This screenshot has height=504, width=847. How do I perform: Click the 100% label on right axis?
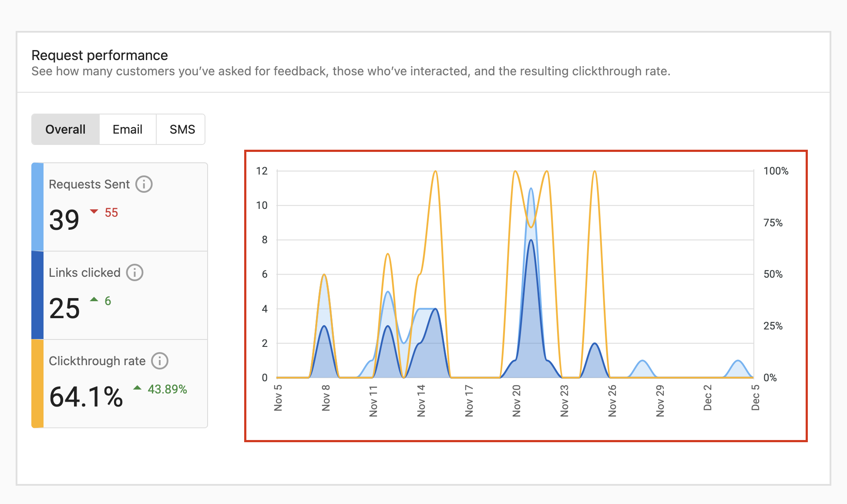click(775, 171)
